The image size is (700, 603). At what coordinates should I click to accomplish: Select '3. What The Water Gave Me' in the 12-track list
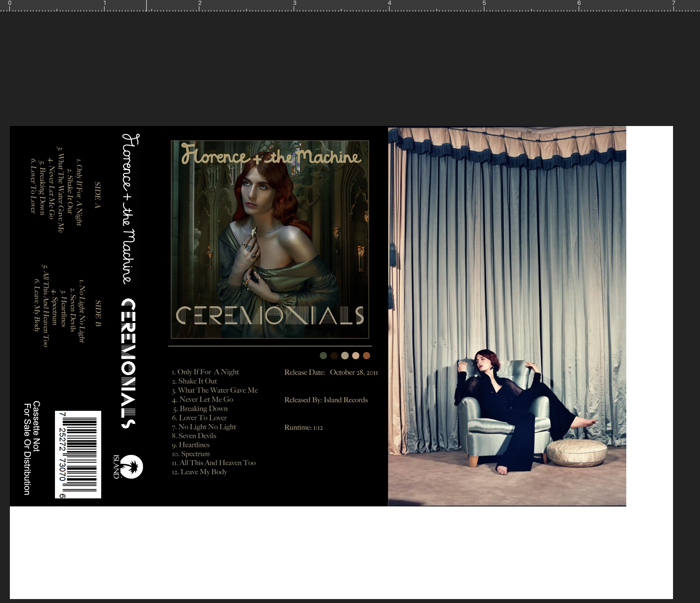[215, 390]
